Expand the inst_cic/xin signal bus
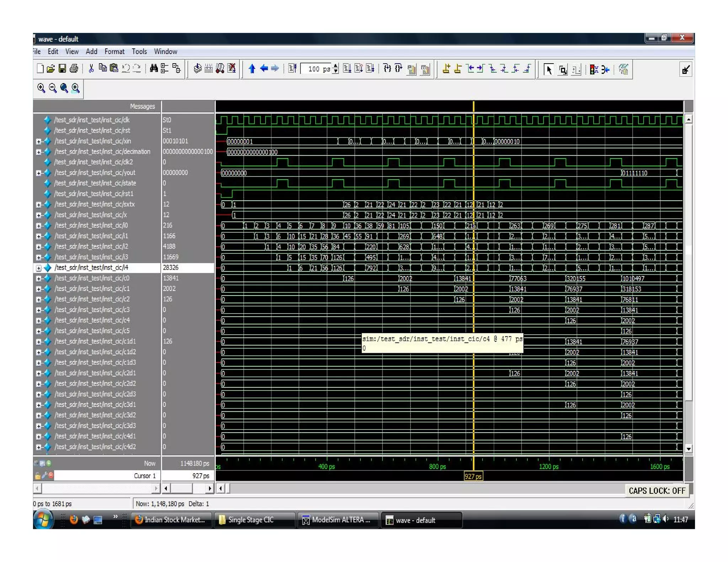This screenshot has width=728, height=562. pos(38,141)
